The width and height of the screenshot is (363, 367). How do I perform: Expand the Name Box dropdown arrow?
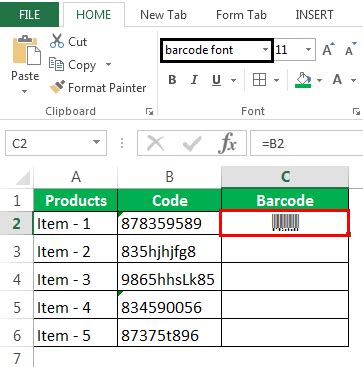coord(96,143)
